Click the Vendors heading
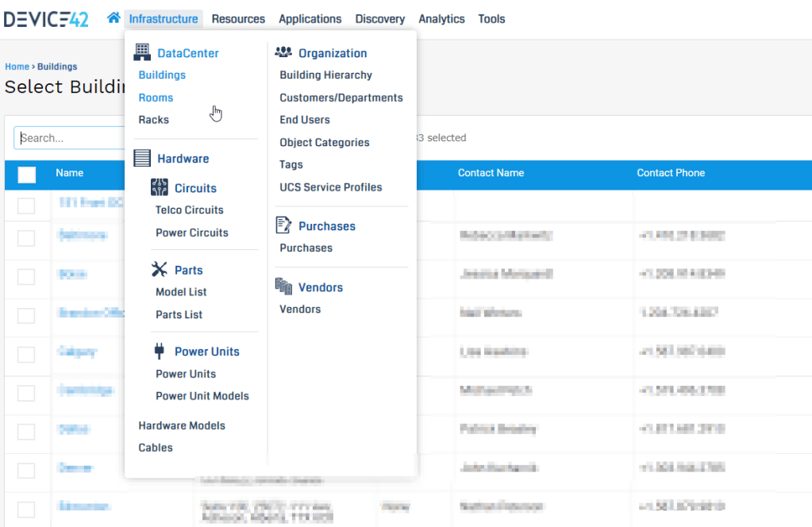The width and height of the screenshot is (812, 527). (x=321, y=287)
